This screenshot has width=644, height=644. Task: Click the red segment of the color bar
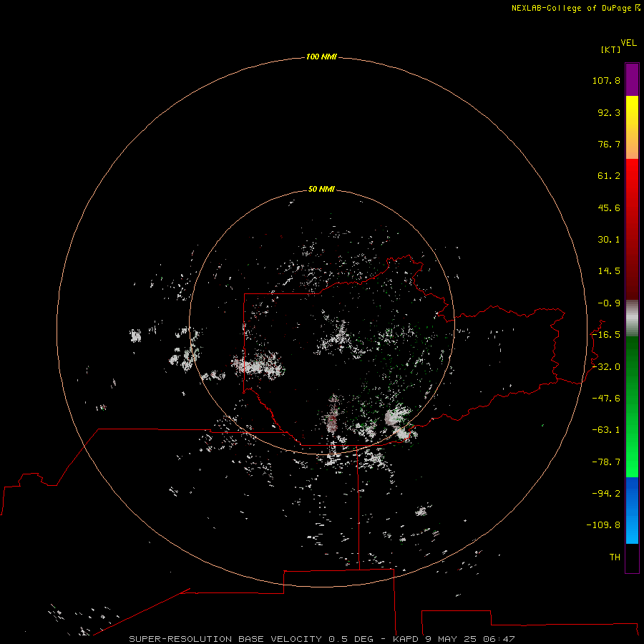(x=632, y=229)
